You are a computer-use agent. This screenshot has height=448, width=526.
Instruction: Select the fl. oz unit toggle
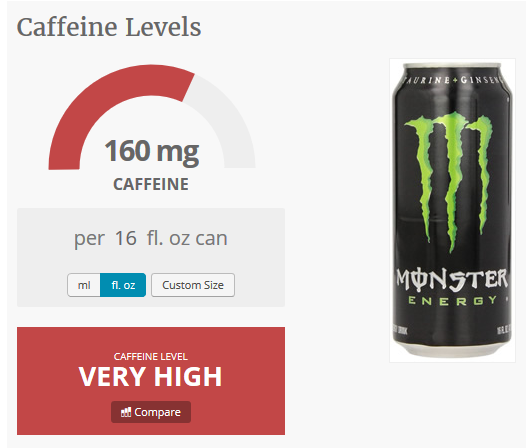pyautogui.click(x=123, y=285)
